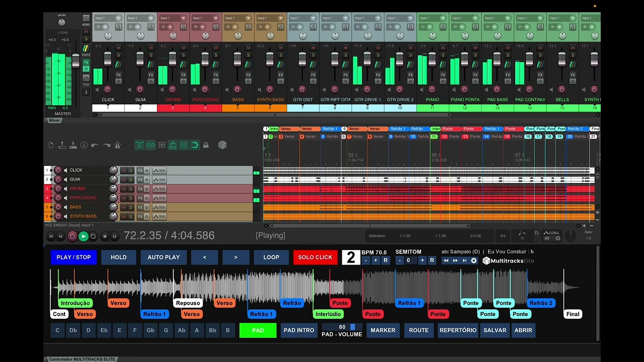Click the transport Pause button
The width and height of the screenshot is (644, 362).
pos(114,236)
